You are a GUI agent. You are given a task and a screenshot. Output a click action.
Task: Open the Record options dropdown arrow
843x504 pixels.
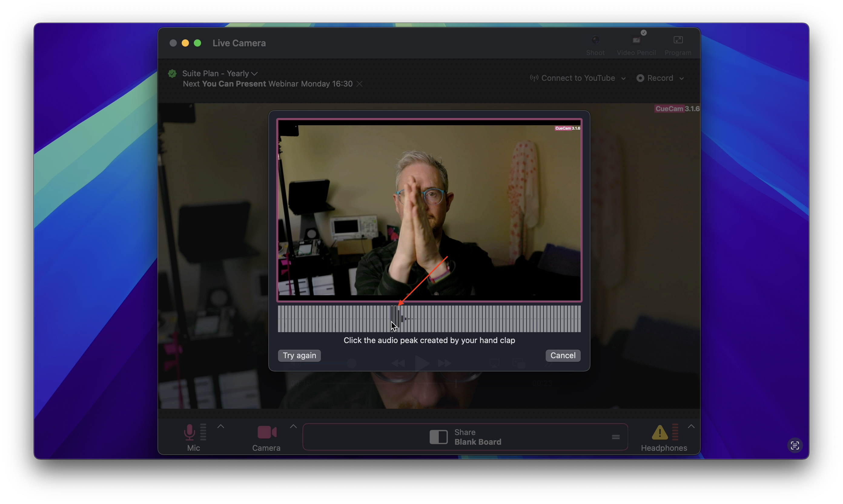tap(681, 78)
